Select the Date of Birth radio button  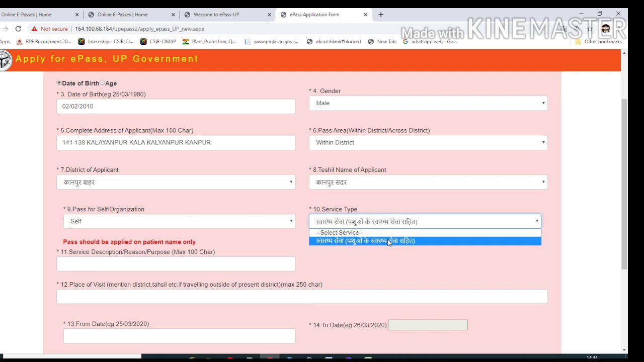pyautogui.click(x=59, y=82)
